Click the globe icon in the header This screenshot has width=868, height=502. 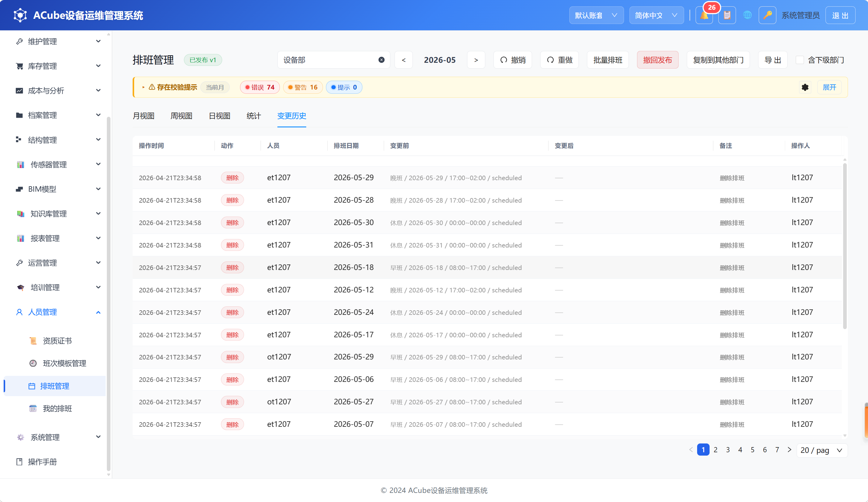pos(747,15)
